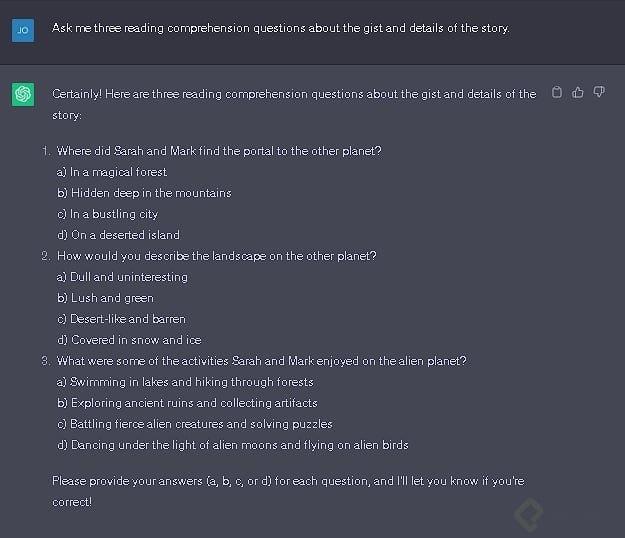Screen dimensions: 625x538
Task: Select answer 'On a deserted island'
Action: (118, 235)
